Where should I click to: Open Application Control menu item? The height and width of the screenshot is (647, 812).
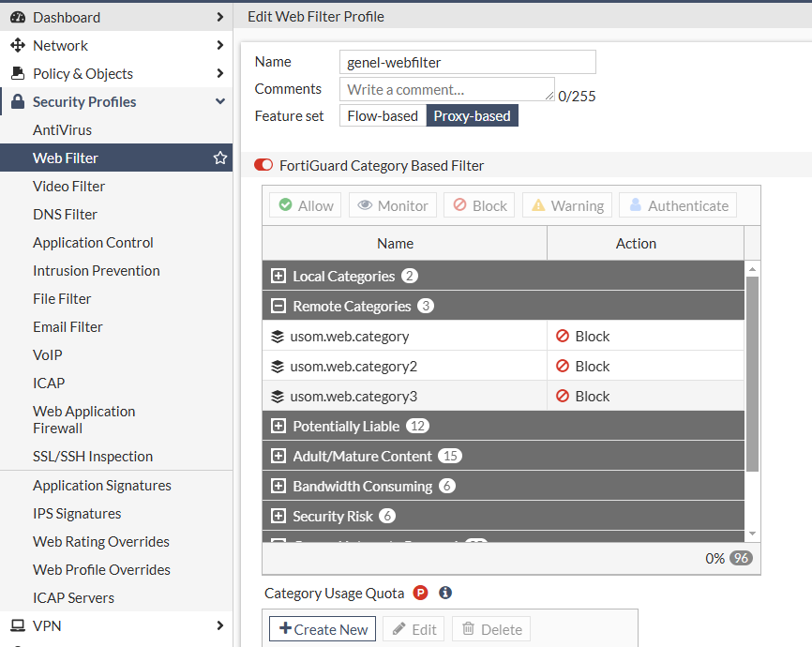(93, 243)
